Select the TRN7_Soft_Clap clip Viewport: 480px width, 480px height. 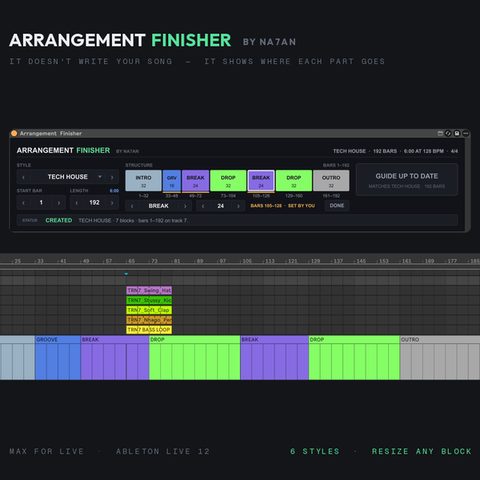149,310
